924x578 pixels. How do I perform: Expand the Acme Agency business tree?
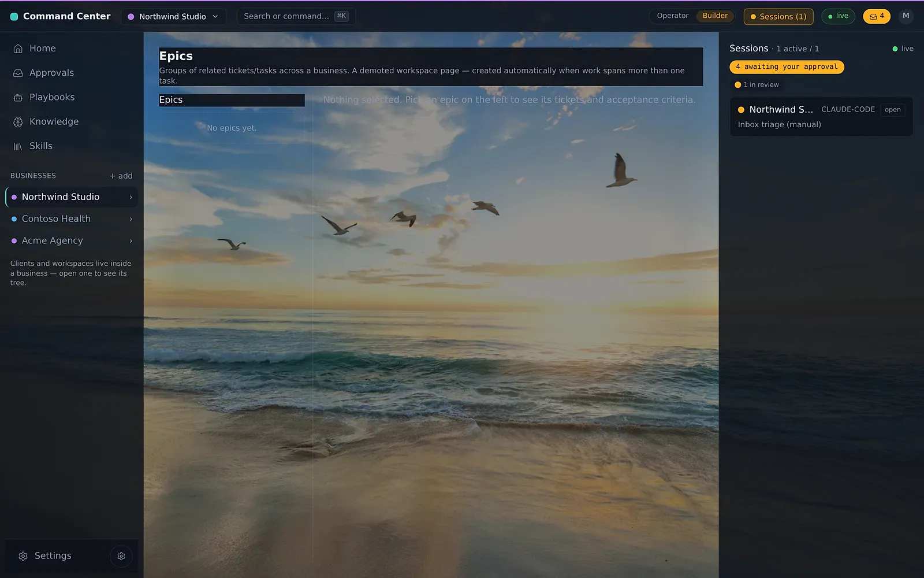pos(131,241)
